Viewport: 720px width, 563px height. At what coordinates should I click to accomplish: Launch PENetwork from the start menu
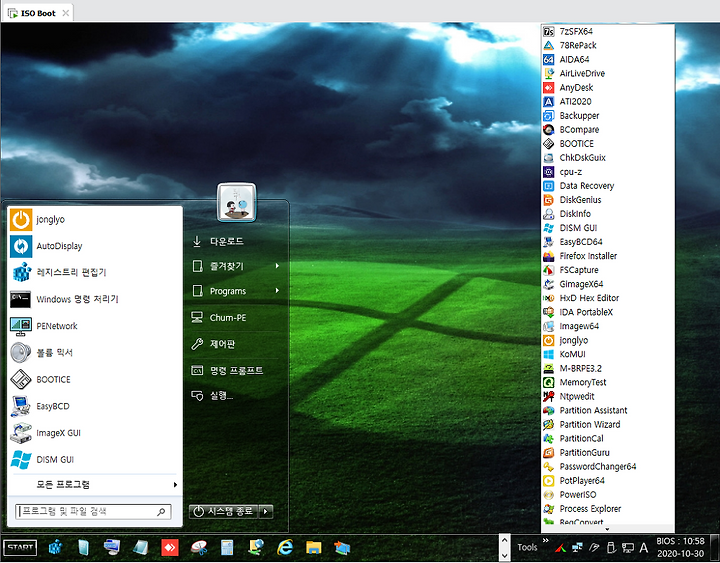(95, 326)
